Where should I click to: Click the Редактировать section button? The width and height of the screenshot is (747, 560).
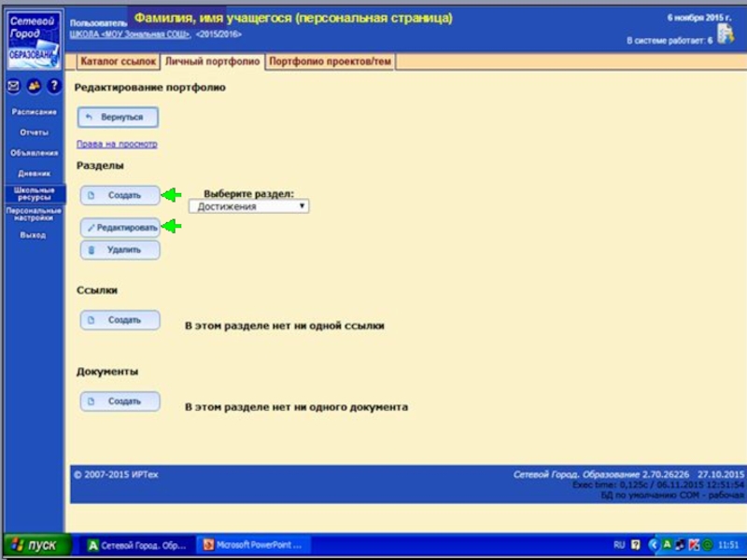(120, 227)
